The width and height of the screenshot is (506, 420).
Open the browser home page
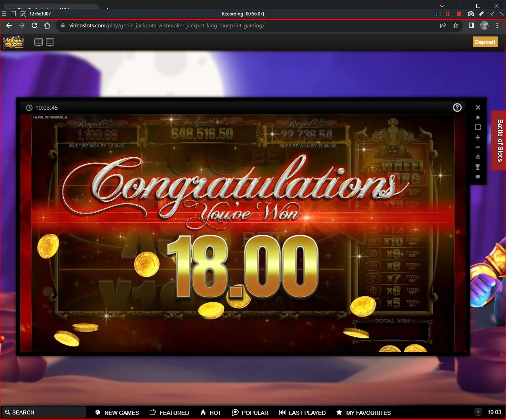[x=47, y=25]
